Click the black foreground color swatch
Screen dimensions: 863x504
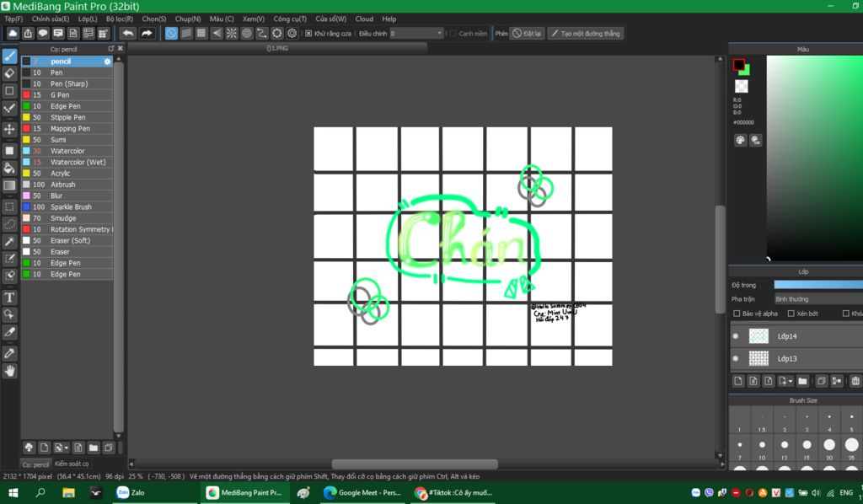click(738, 65)
